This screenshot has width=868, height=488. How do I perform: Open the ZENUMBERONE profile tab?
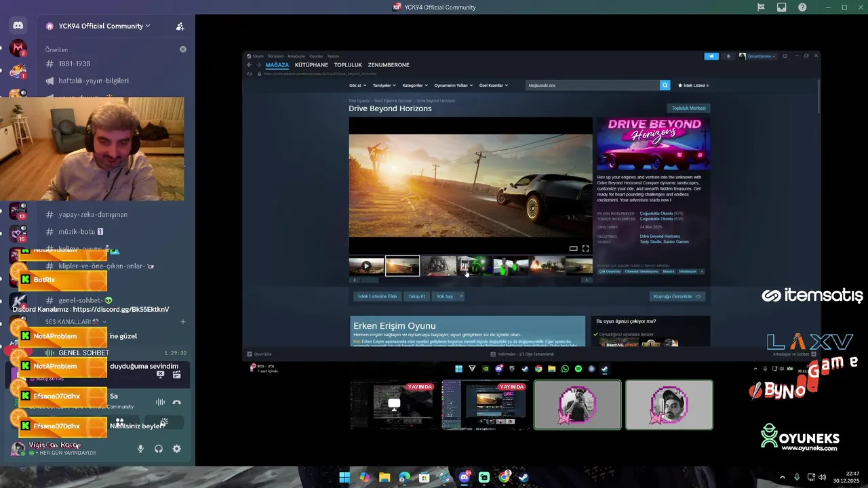pos(389,65)
